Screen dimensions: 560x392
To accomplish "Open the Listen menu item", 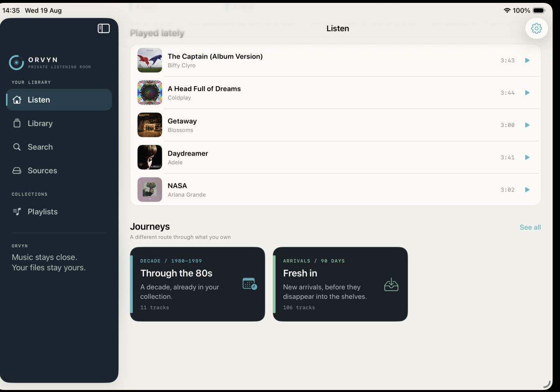I will [x=59, y=100].
